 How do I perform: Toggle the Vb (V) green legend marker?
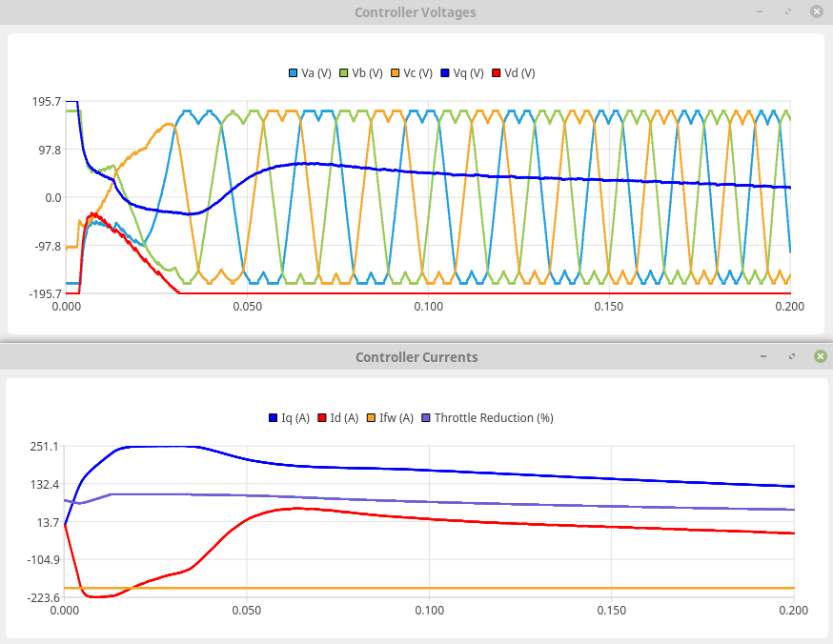tap(345, 73)
